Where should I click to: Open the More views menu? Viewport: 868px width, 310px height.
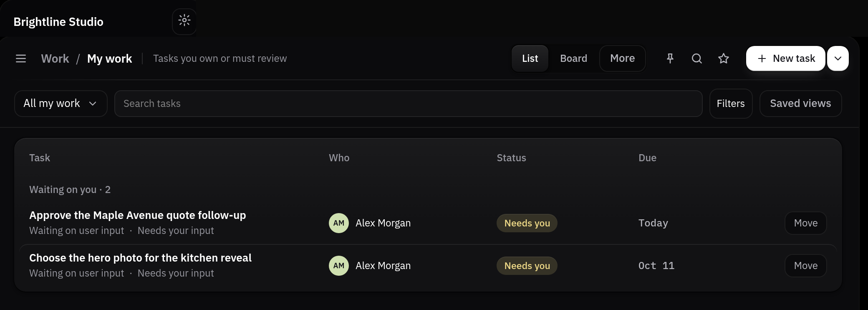point(622,58)
